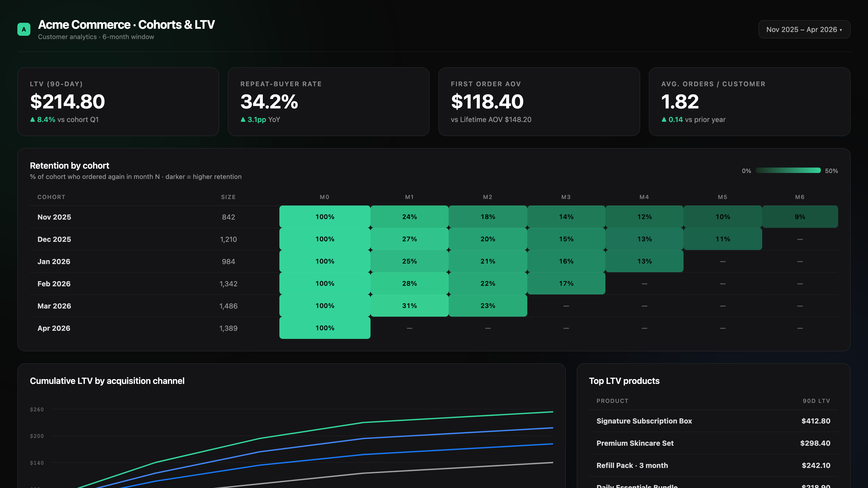Click the up arrow next to 8.4% vs cohort Q1
The image size is (868, 488).
(32, 120)
